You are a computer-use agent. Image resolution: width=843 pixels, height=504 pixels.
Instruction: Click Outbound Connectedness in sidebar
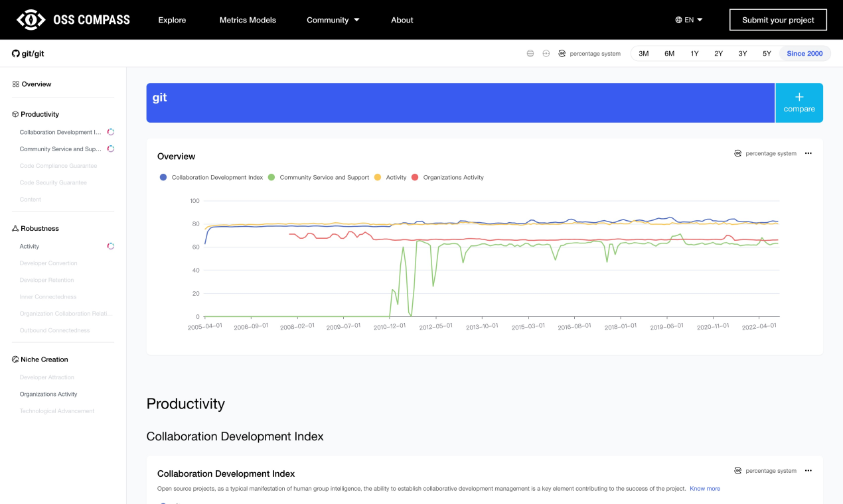(x=54, y=330)
